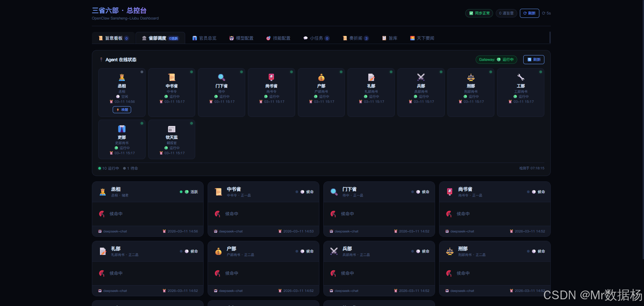Screen dimensions: 644x306
Task: Click the 唤醒 button on 丞相 card
Action: coord(122,110)
